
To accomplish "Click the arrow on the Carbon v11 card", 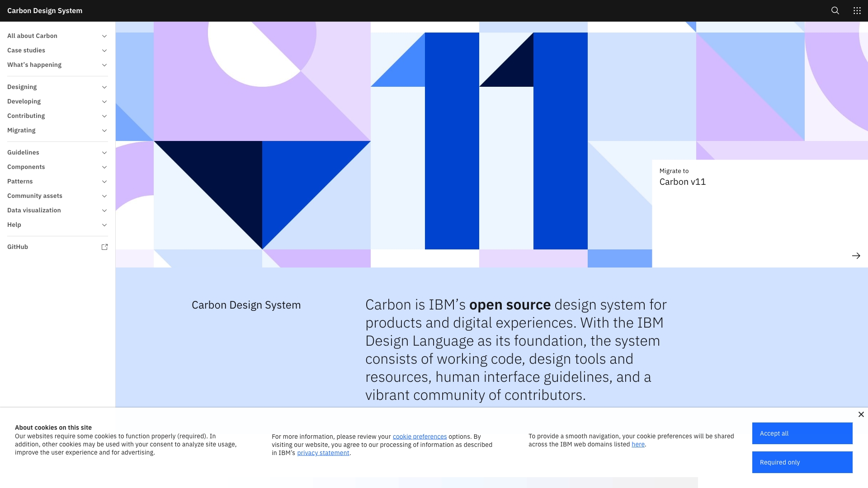I will click(x=856, y=256).
